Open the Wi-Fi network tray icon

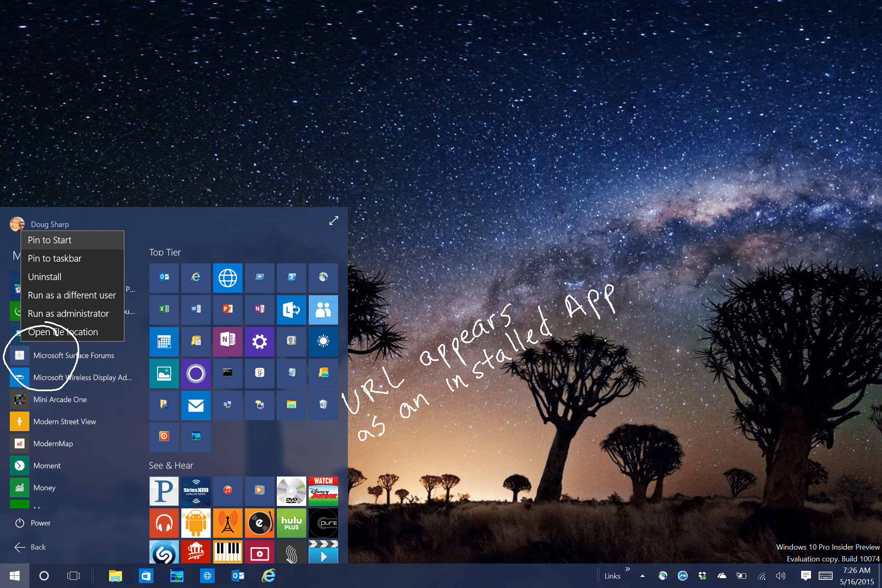click(762, 576)
